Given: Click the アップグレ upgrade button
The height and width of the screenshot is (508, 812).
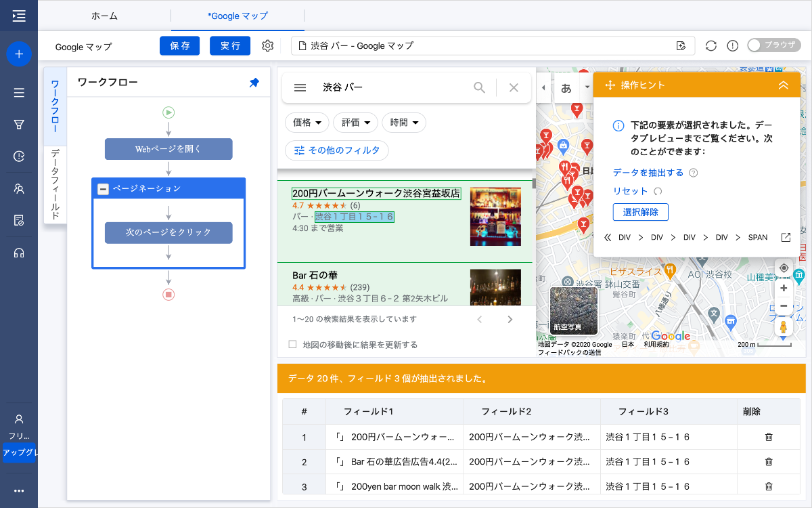Looking at the screenshot, I should [19, 452].
